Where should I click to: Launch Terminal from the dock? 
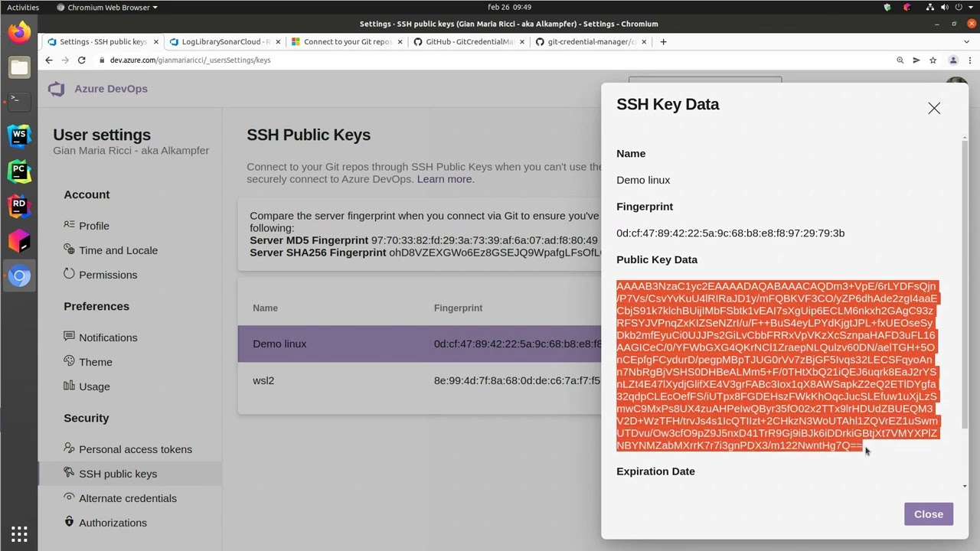coord(19,101)
